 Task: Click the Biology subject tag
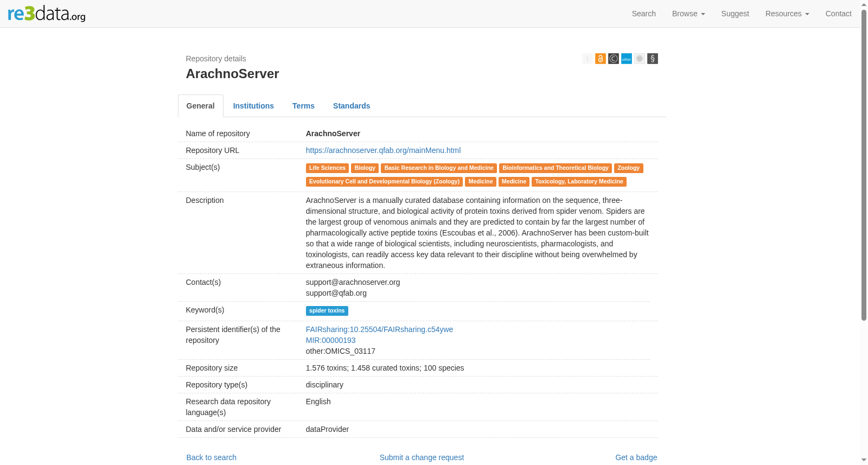pyautogui.click(x=365, y=168)
